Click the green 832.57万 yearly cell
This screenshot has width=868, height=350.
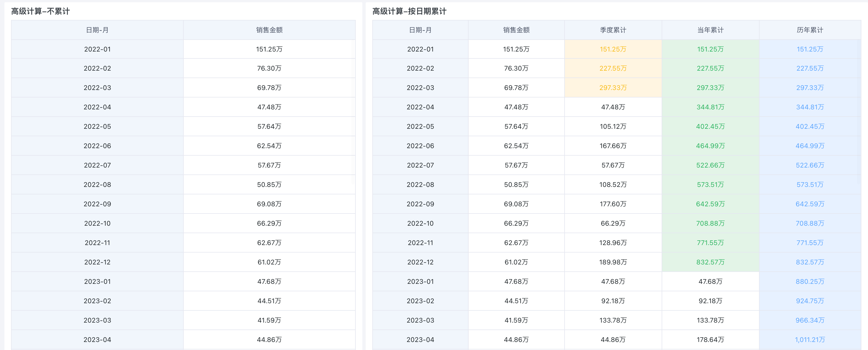(x=710, y=262)
